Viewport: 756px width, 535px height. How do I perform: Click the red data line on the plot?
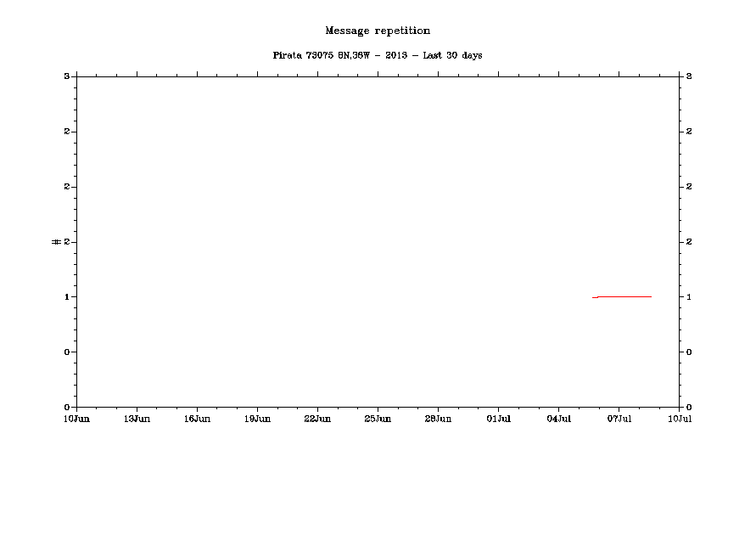(624, 296)
